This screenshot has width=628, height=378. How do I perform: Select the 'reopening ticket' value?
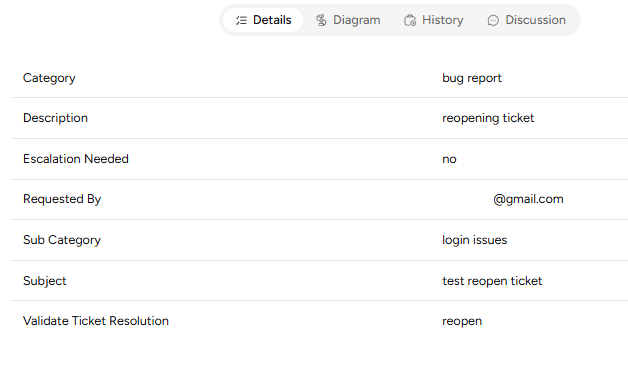click(x=488, y=118)
